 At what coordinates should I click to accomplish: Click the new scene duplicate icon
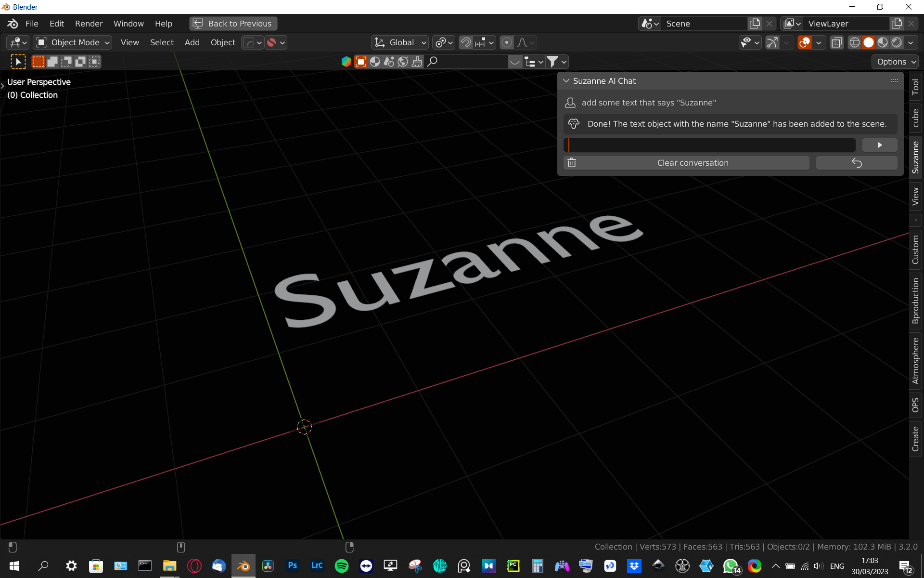pyautogui.click(x=755, y=24)
